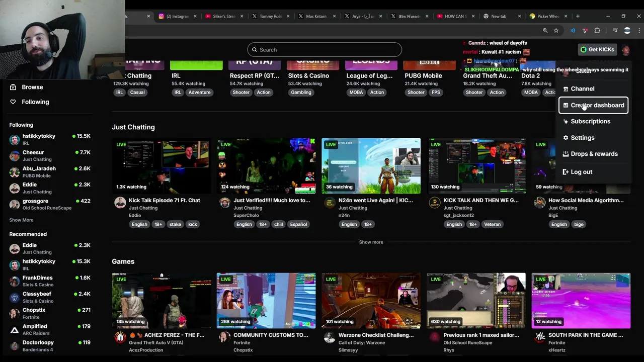The width and height of the screenshot is (644, 362).
Task: Click the Just Chatting section heading
Action: [133, 127]
